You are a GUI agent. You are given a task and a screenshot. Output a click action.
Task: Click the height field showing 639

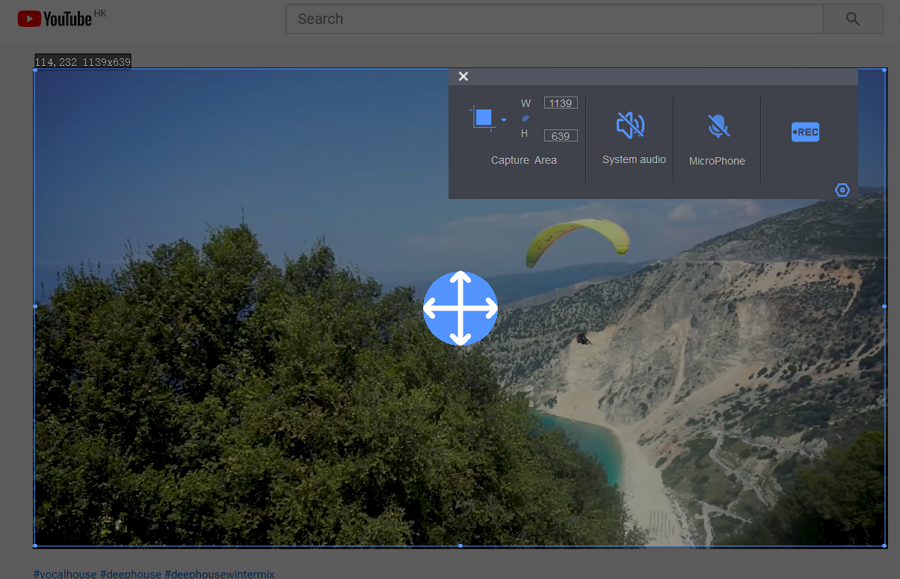tap(560, 136)
